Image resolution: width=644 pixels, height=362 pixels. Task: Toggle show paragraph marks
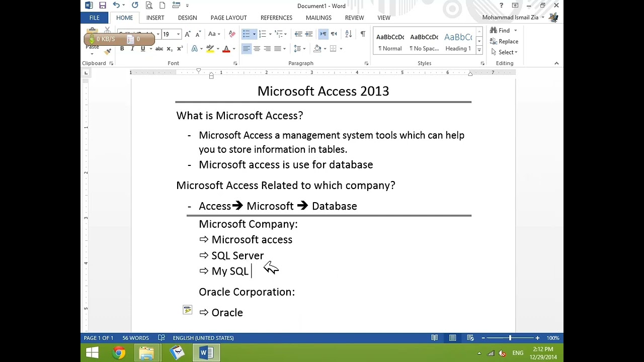(x=363, y=34)
